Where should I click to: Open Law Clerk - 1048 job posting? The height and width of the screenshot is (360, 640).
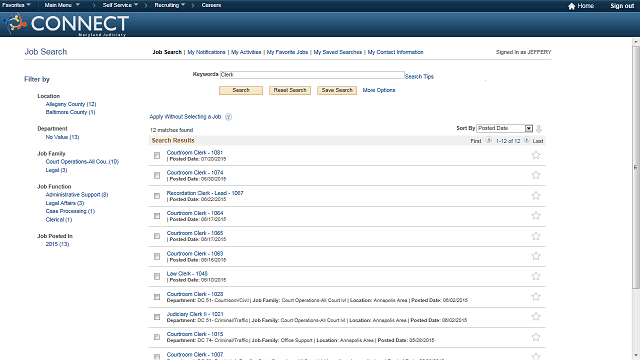tap(187, 273)
